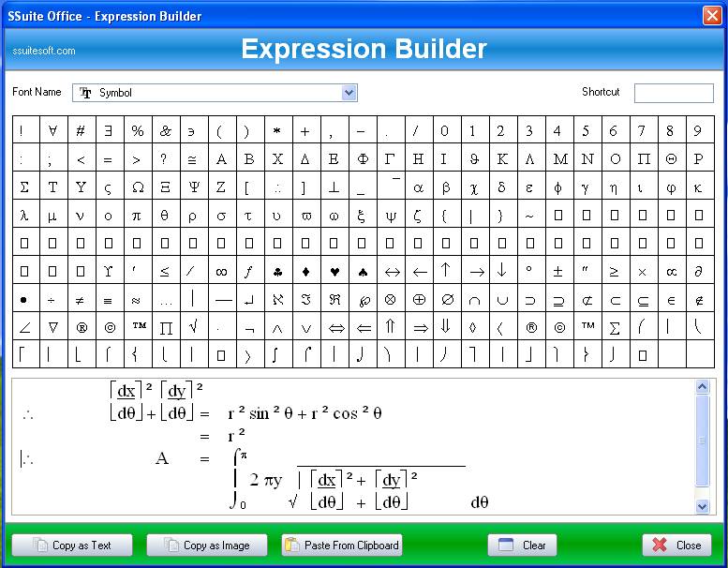Insert the left-right double arrow symbol
This screenshot has height=568, width=728.
coord(334,327)
